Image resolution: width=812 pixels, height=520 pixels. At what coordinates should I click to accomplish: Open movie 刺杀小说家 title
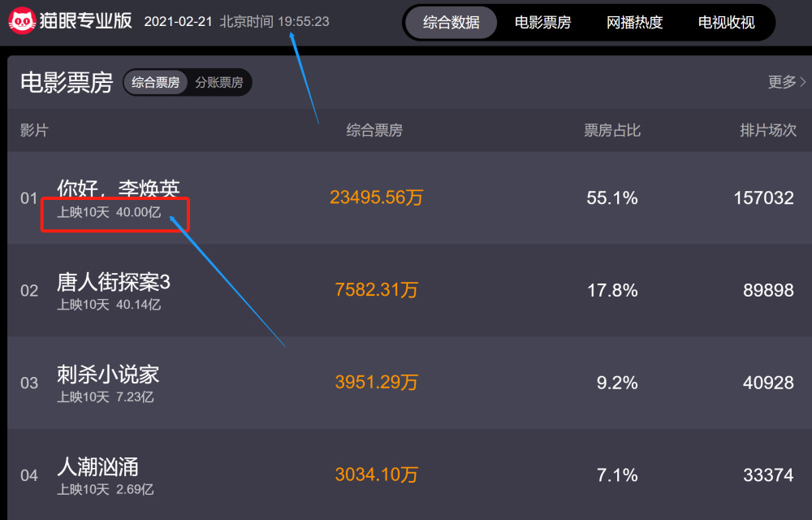pos(108,375)
